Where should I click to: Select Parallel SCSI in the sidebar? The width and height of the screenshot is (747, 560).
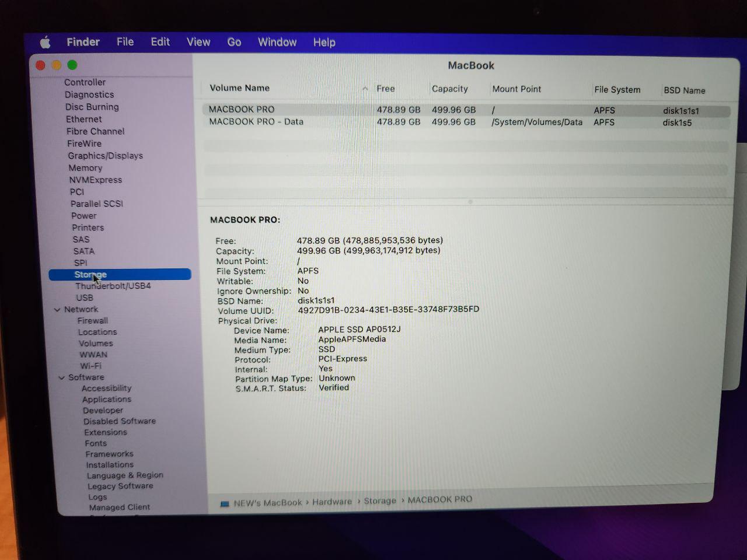[x=97, y=204]
